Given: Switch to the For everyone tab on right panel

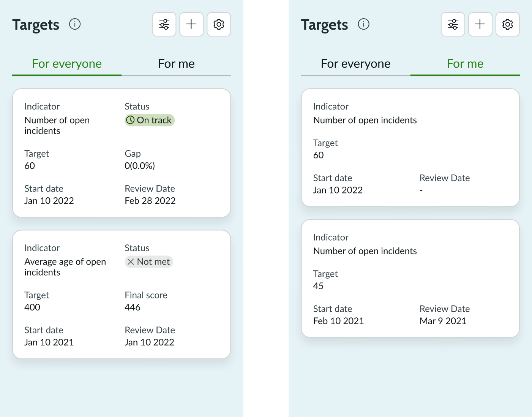Looking at the screenshot, I should [x=355, y=63].
